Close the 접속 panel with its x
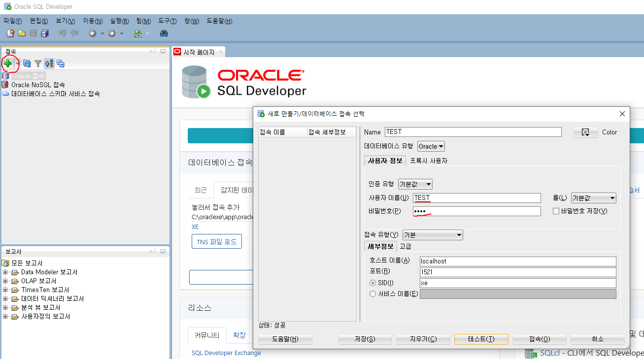 point(152,51)
